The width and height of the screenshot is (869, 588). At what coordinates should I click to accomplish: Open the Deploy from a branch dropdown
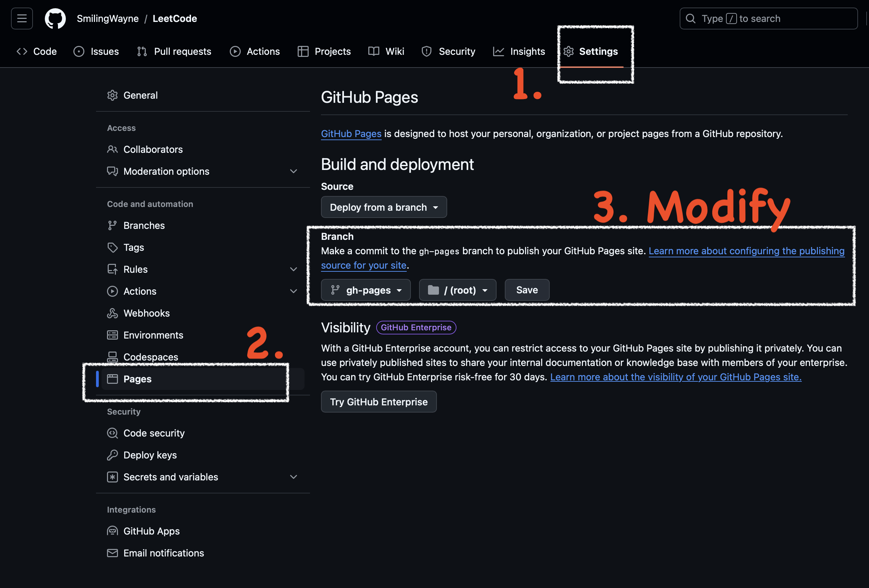(x=384, y=207)
